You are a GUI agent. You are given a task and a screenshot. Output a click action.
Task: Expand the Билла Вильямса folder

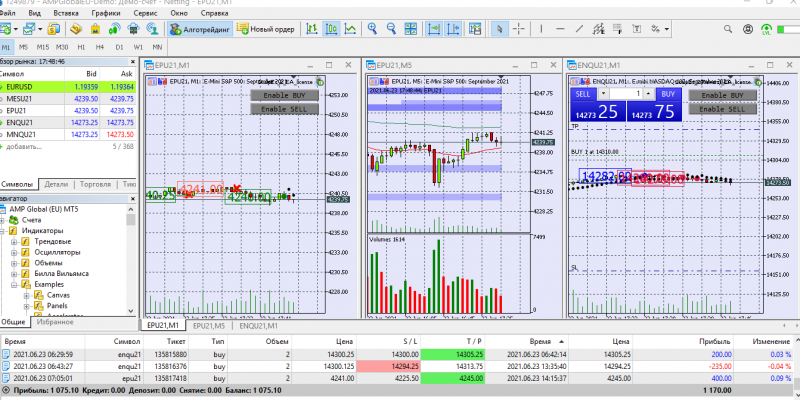pos(14,274)
